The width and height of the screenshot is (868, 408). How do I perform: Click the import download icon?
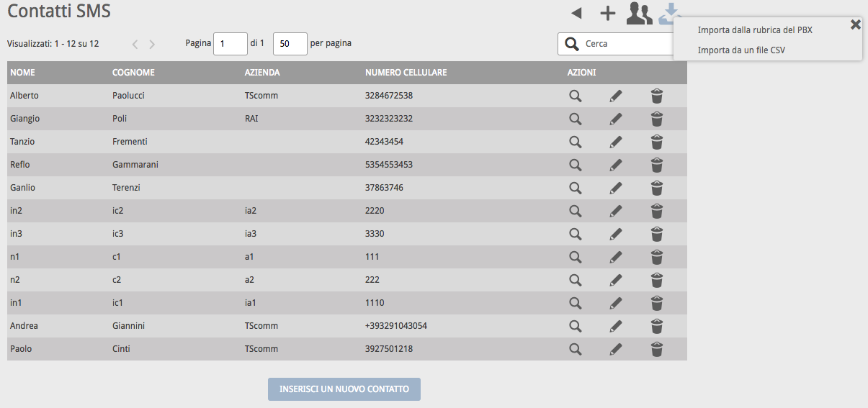(670, 13)
